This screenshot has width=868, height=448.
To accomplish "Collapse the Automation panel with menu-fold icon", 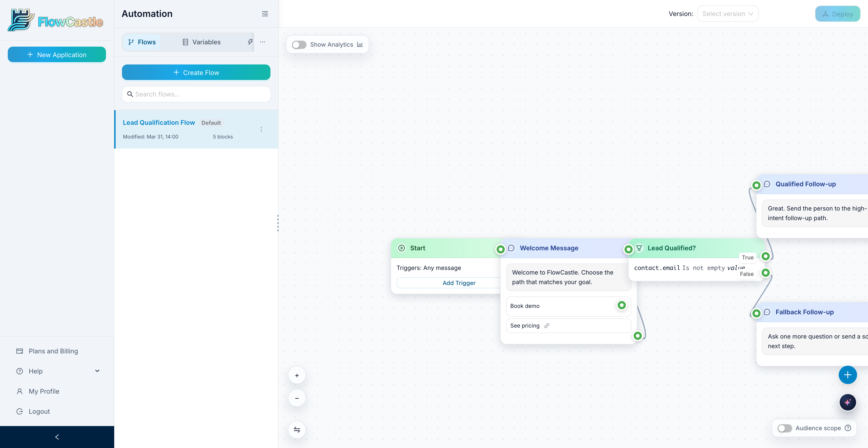I will pyautogui.click(x=265, y=14).
